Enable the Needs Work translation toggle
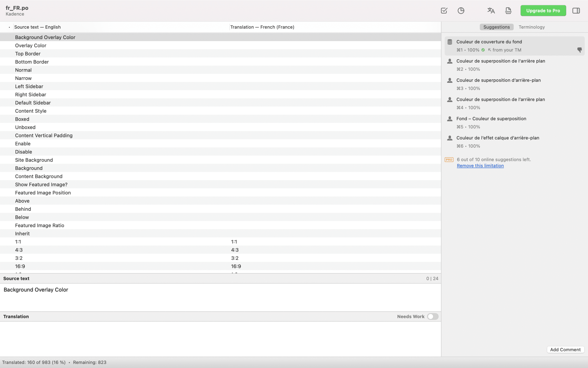Image resolution: width=588 pixels, height=368 pixels. (433, 316)
